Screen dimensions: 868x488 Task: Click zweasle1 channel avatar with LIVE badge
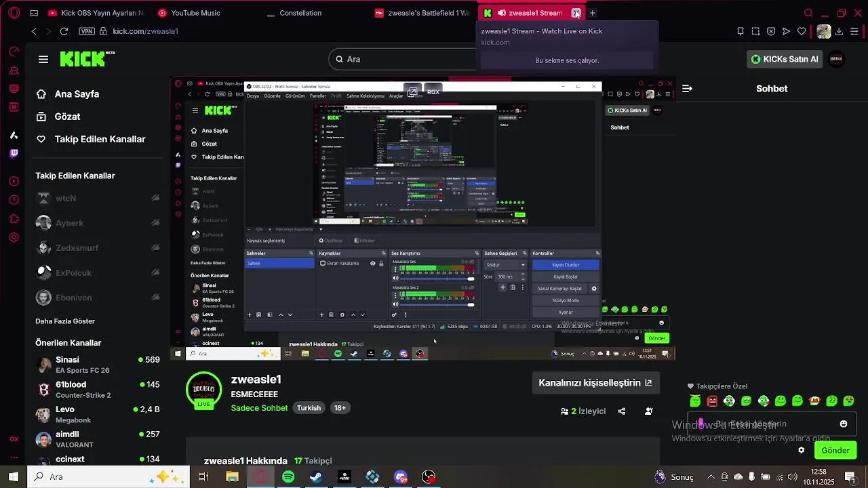click(204, 390)
